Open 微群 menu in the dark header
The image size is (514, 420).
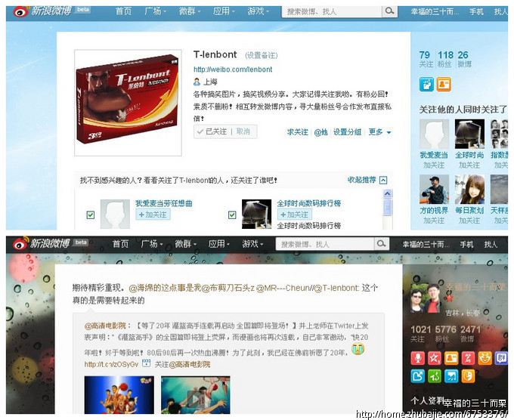(x=186, y=244)
